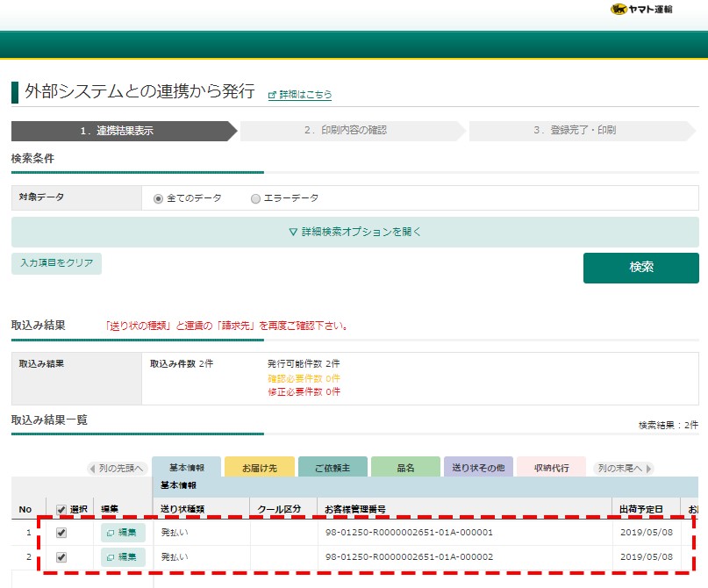
Task: Click step 3 登録完了・印刷
Action: point(582,131)
